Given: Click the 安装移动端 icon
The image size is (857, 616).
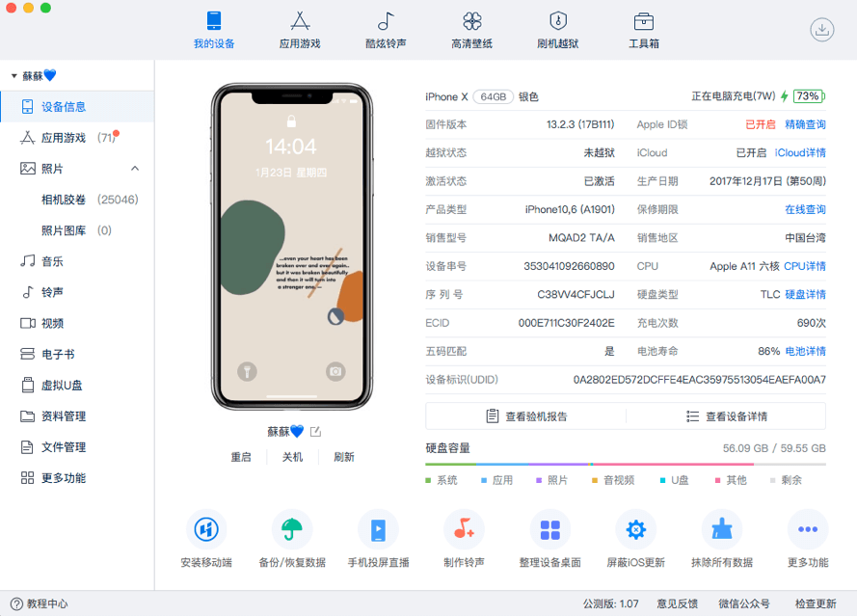Looking at the screenshot, I should point(206,529).
